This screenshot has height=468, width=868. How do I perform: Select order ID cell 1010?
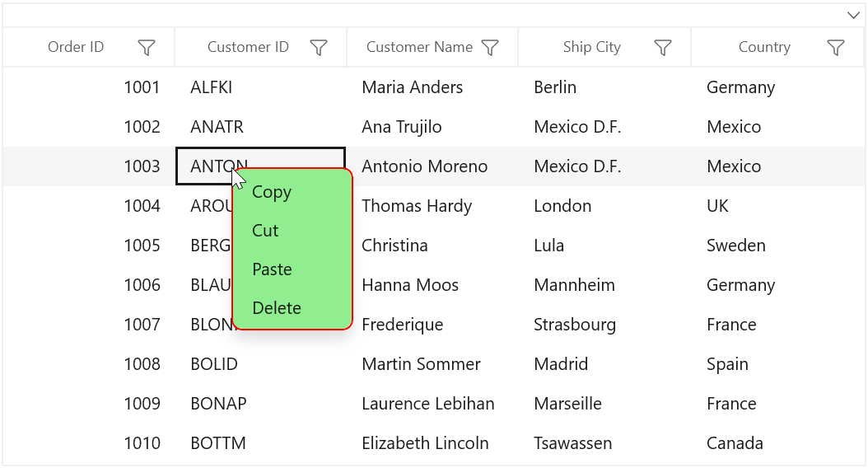coord(89,443)
